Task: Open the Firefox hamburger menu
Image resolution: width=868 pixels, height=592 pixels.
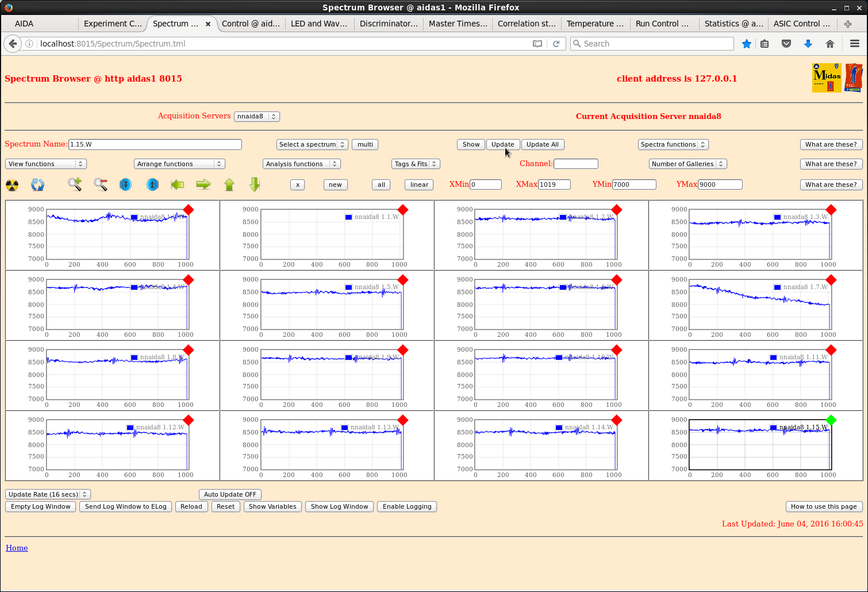Action: [x=855, y=44]
